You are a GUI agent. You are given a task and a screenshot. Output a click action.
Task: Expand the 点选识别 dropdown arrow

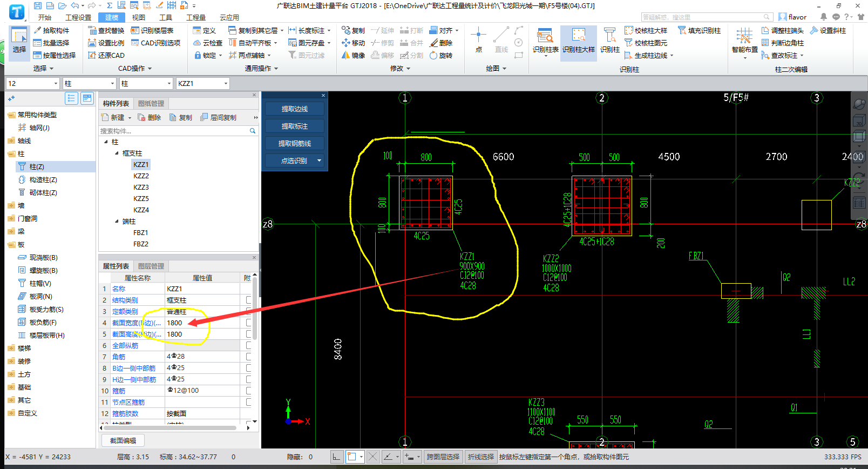tap(319, 160)
